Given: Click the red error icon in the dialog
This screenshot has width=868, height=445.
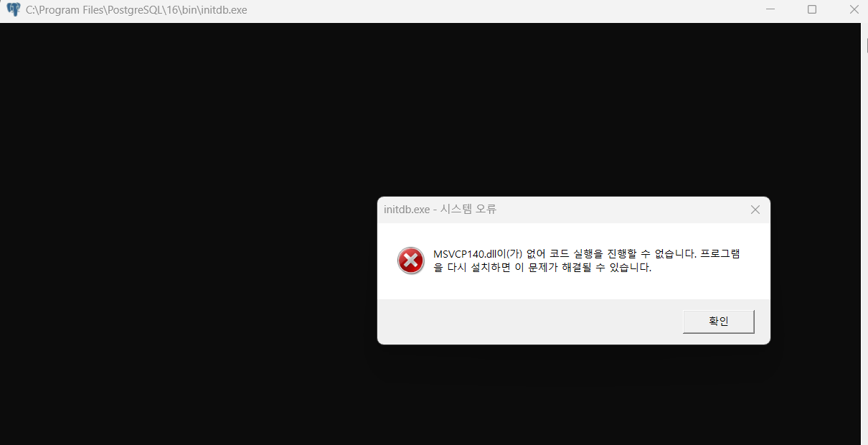Looking at the screenshot, I should click(x=411, y=261).
